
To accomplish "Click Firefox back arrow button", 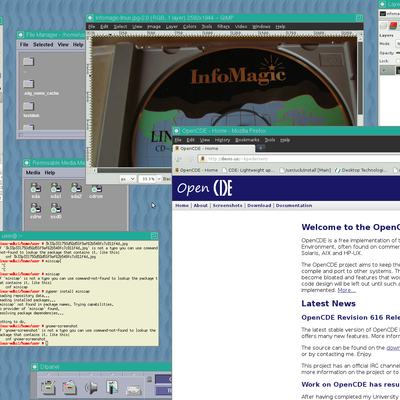I will pyautogui.click(x=179, y=159).
